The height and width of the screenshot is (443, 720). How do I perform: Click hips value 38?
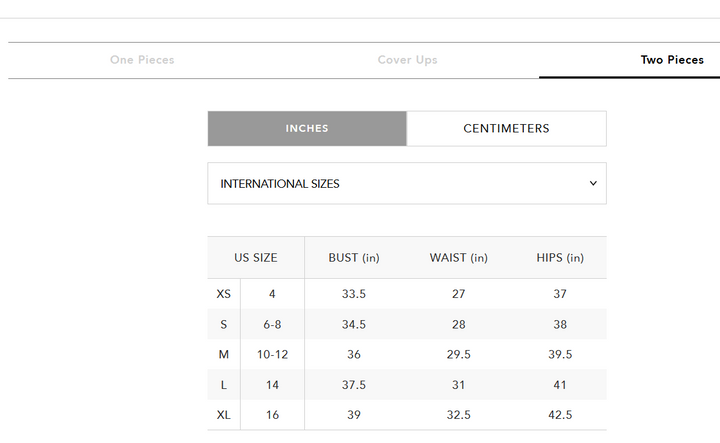pyautogui.click(x=560, y=325)
